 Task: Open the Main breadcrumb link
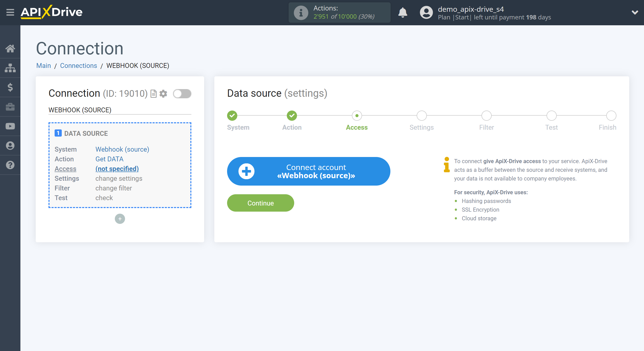click(x=44, y=66)
